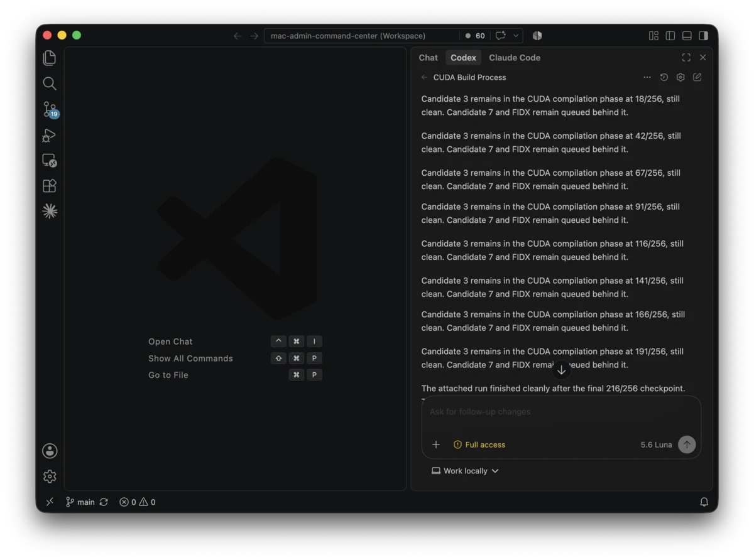
Task: Click the 60 indicator in the command center
Action: click(x=475, y=36)
